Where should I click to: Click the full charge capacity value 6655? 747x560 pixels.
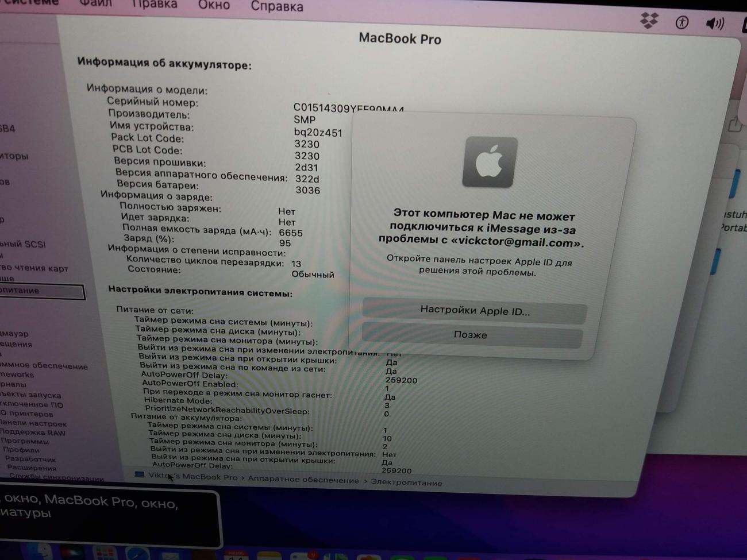point(291,233)
